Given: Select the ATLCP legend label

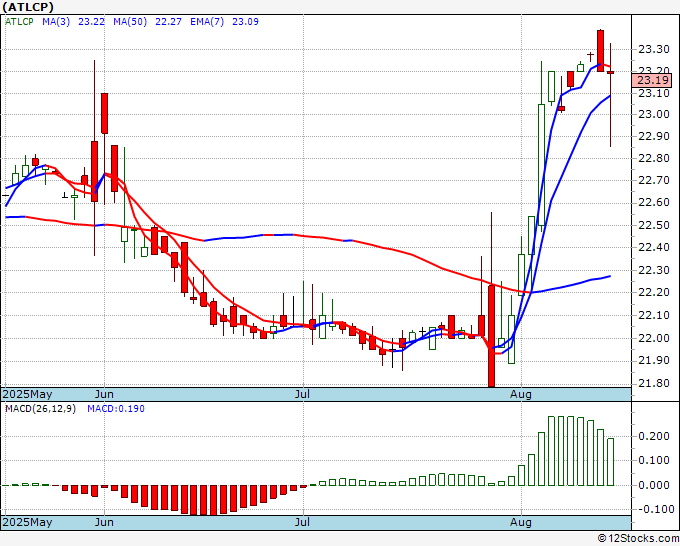Looking at the screenshot, I should [x=19, y=22].
